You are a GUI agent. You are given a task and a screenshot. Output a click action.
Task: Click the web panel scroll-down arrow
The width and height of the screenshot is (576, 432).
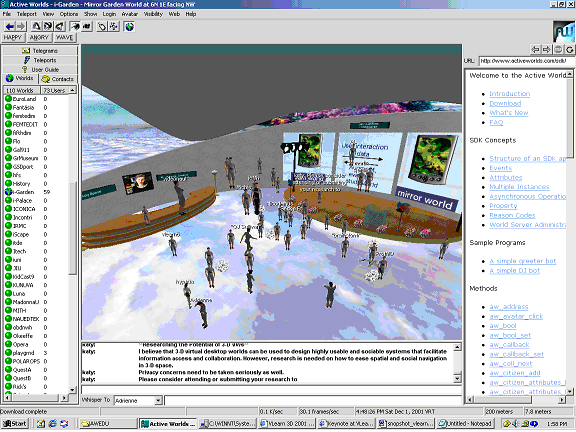tap(570, 392)
